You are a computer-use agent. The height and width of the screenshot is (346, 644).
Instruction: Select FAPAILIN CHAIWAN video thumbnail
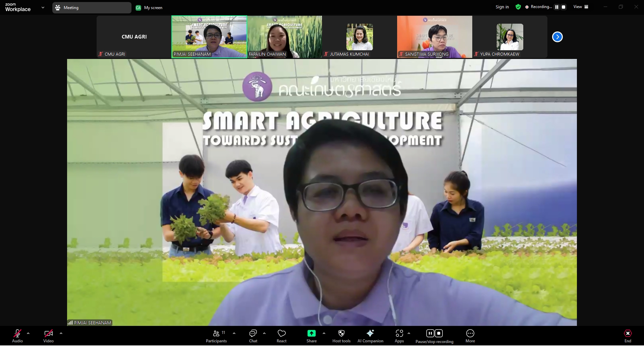[x=284, y=37]
